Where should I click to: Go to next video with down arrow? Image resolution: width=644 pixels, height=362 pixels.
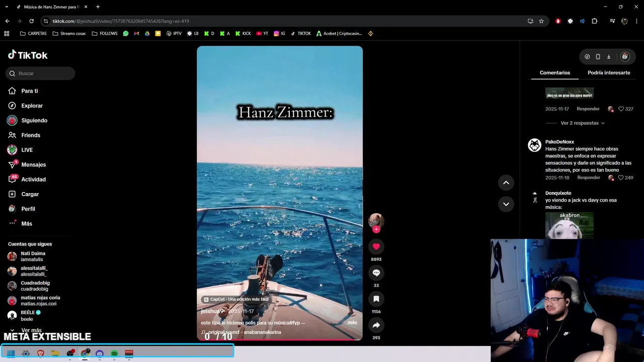coord(506,204)
